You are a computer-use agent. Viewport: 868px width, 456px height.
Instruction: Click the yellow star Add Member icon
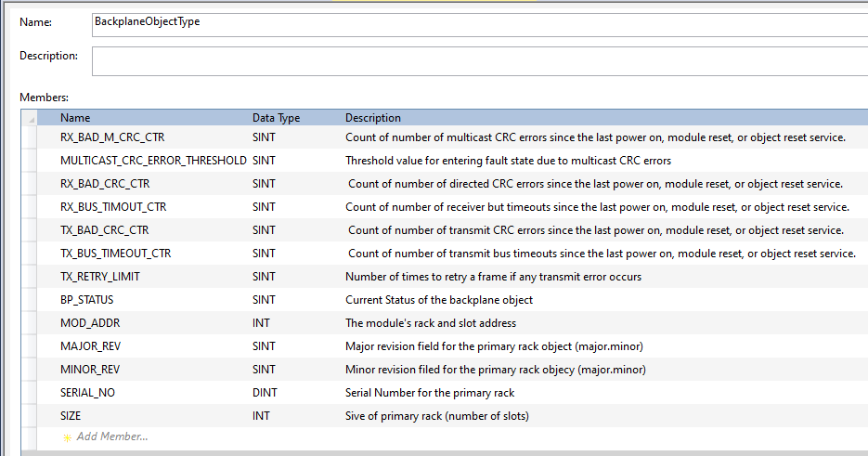click(67, 437)
